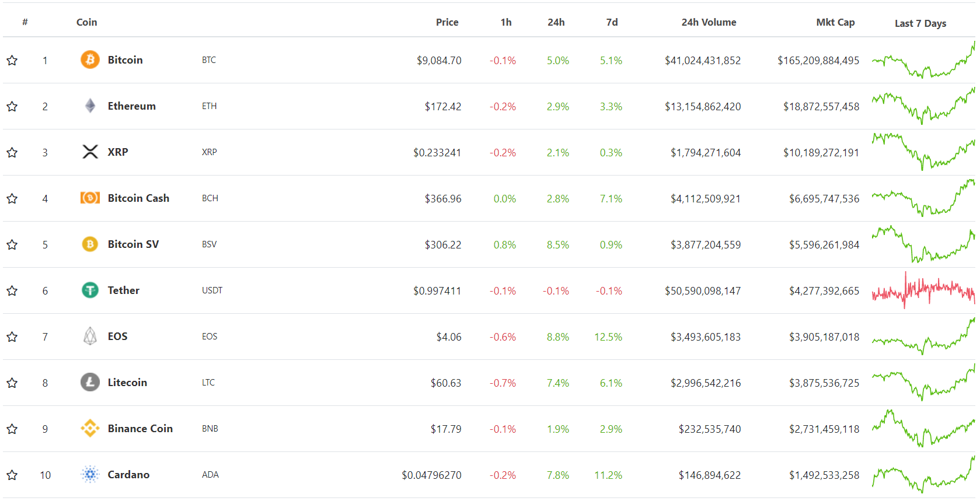Screen dimensions: 980x501
Task: Sort table by the # rank column
Action: (x=25, y=22)
